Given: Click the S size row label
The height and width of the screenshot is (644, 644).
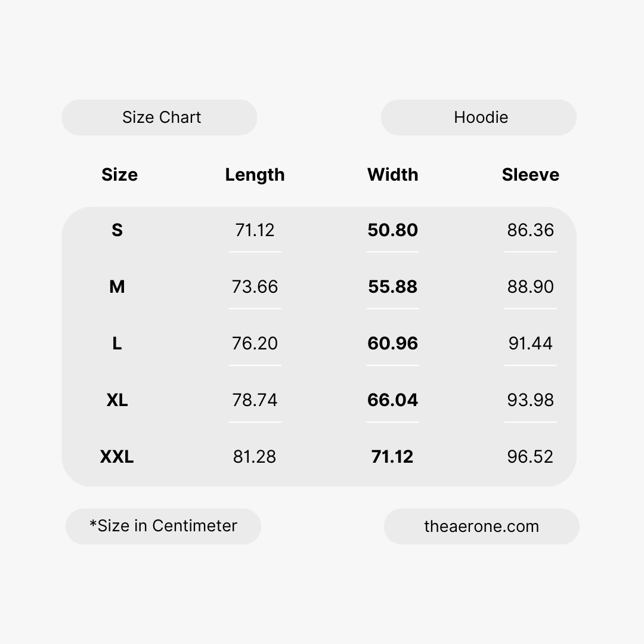Looking at the screenshot, I should coord(117,230).
